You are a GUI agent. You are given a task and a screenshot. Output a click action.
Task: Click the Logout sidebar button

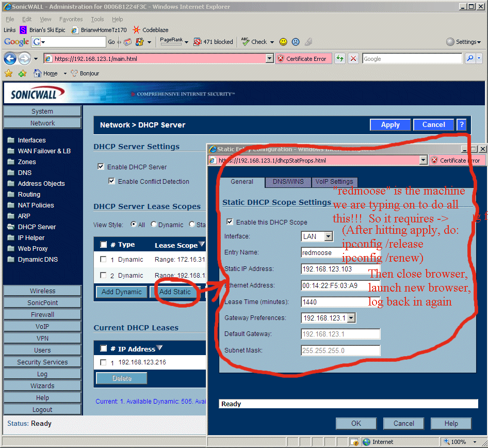tap(42, 410)
